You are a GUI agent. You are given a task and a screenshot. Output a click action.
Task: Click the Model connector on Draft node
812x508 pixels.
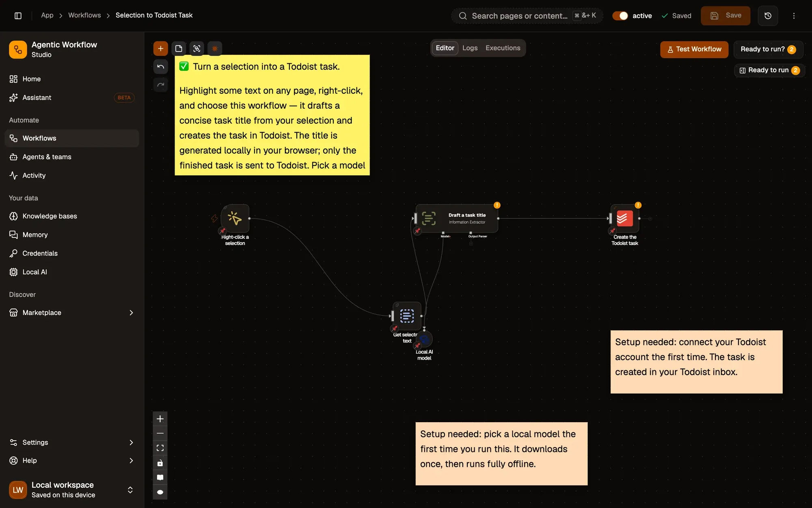pyautogui.click(x=443, y=233)
